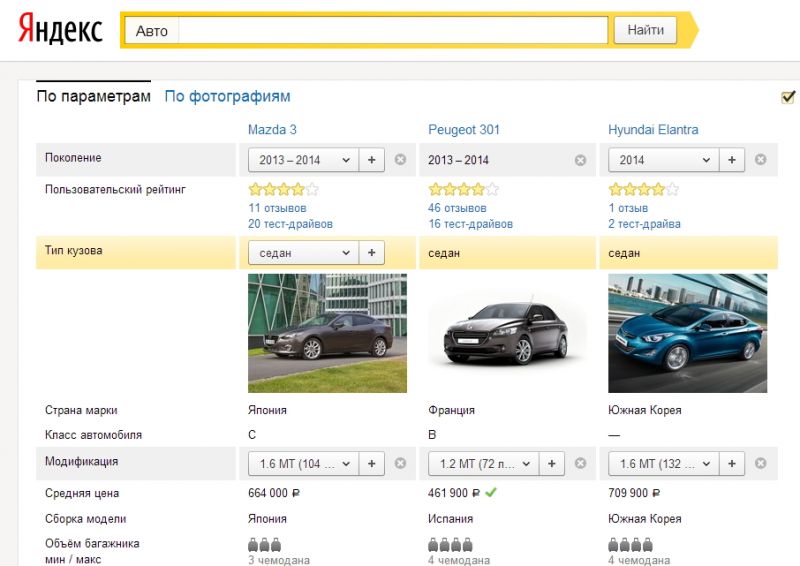The width and height of the screenshot is (800, 566).
Task: Click the green best-price checkmark for Peugeot
Action: tap(491, 493)
